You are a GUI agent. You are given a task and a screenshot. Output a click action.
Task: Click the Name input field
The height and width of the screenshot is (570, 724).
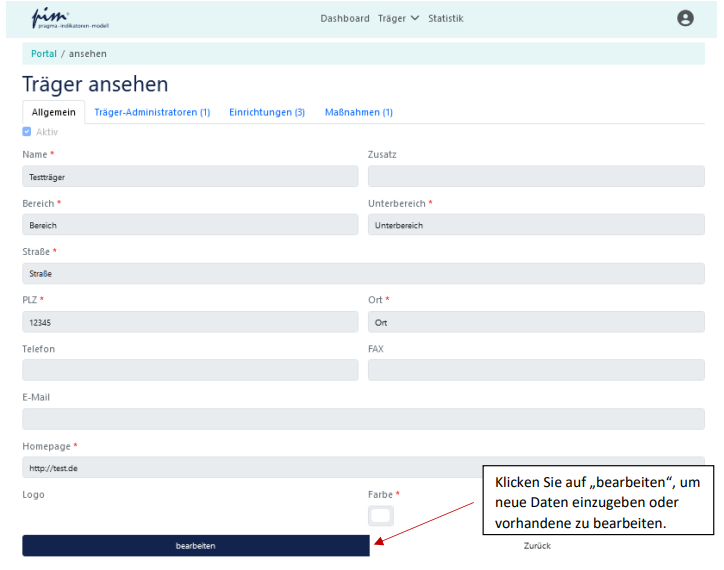click(190, 177)
